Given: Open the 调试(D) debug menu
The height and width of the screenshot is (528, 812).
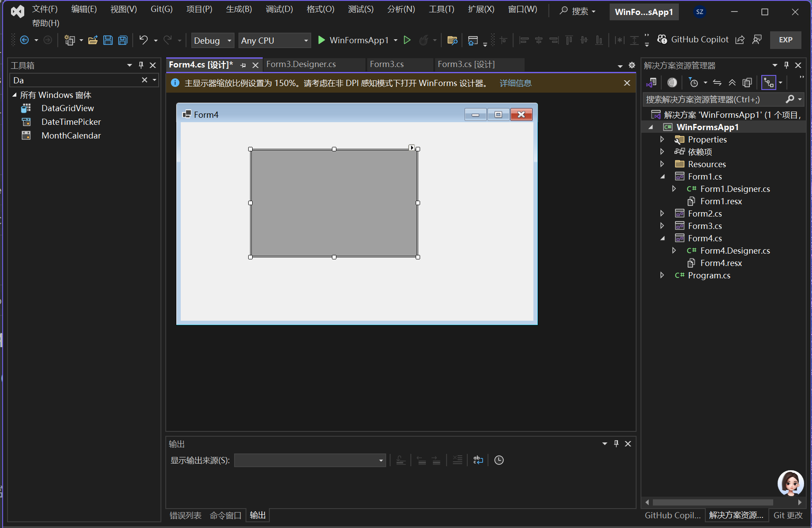Looking at the screenshot, I should click(x=279, y=9).
